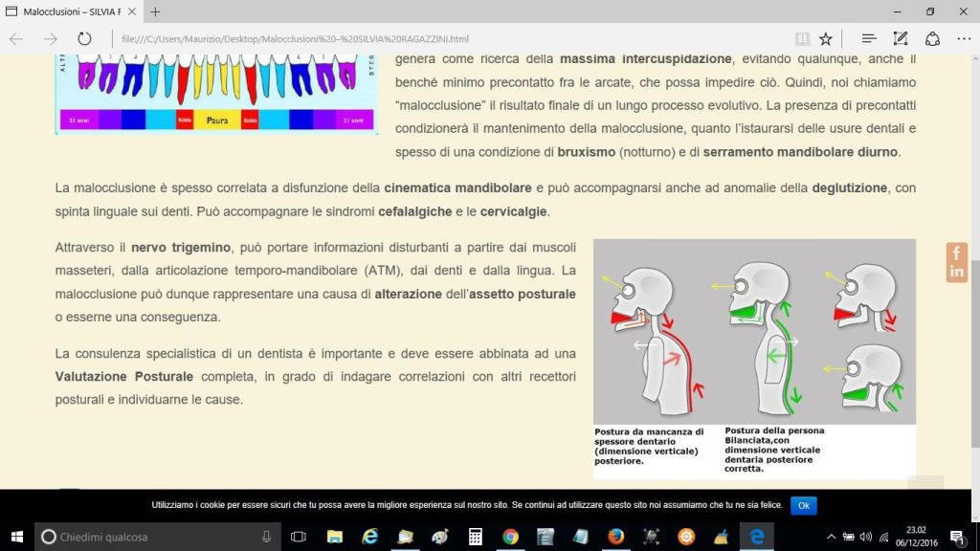The image size is (980, 551).
Task: Open a new browser tab
Action: pyautogui.click(x=155, y=11)
